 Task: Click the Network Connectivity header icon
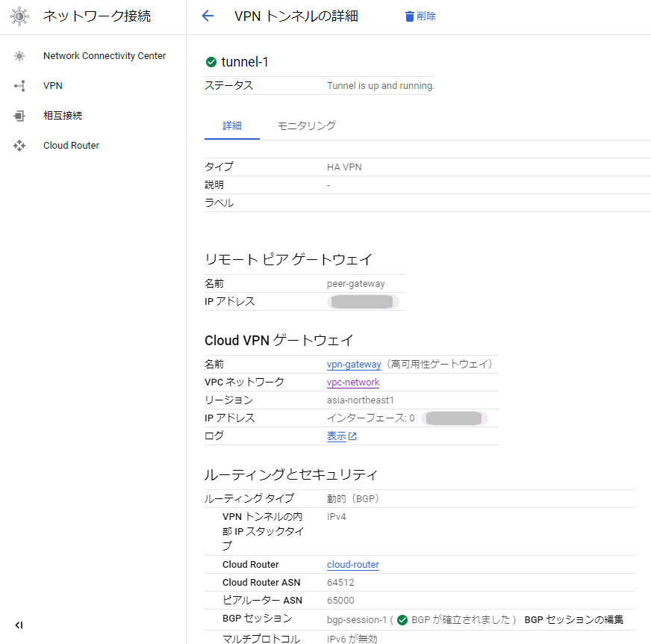[19, 16]
